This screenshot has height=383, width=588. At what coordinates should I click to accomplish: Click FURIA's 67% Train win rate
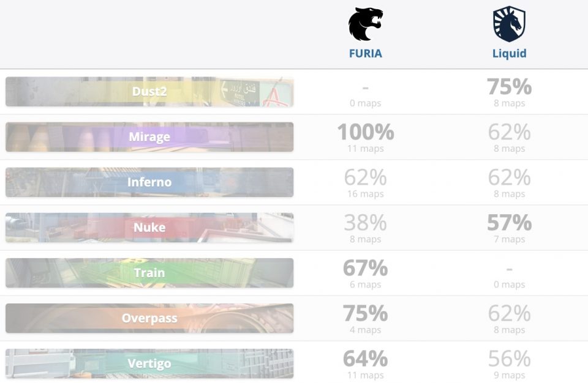click(365, 268)
